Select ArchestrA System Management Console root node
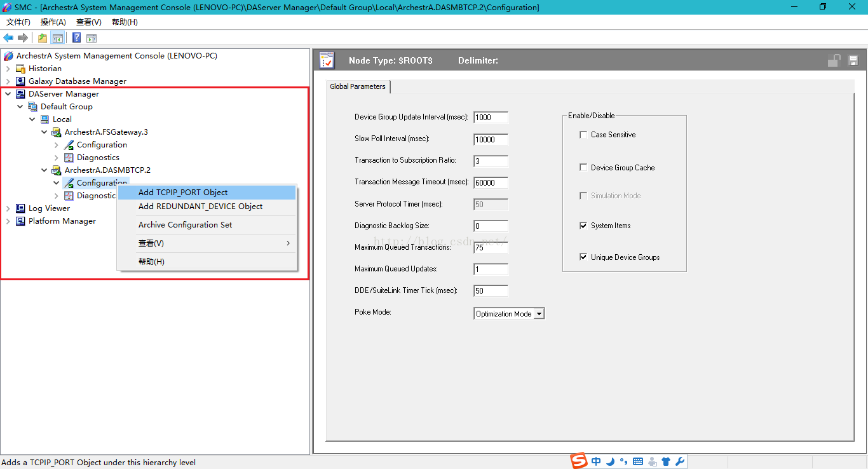868x469 pixels. [x=117, y=56]
